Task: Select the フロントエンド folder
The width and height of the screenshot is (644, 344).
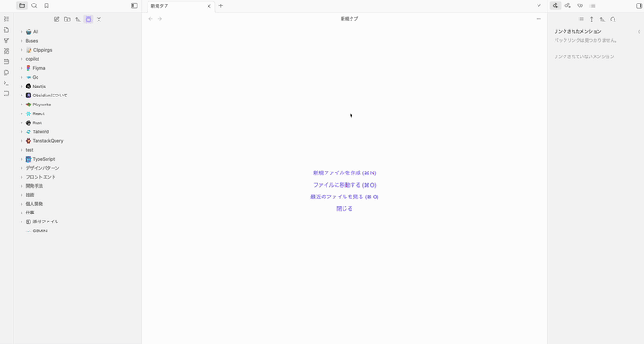Action: [78, 177]
